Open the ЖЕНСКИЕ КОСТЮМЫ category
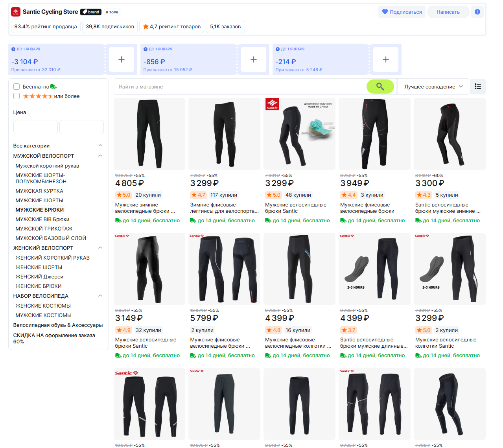This screenshot has width=503, height=448. (43, 306)
